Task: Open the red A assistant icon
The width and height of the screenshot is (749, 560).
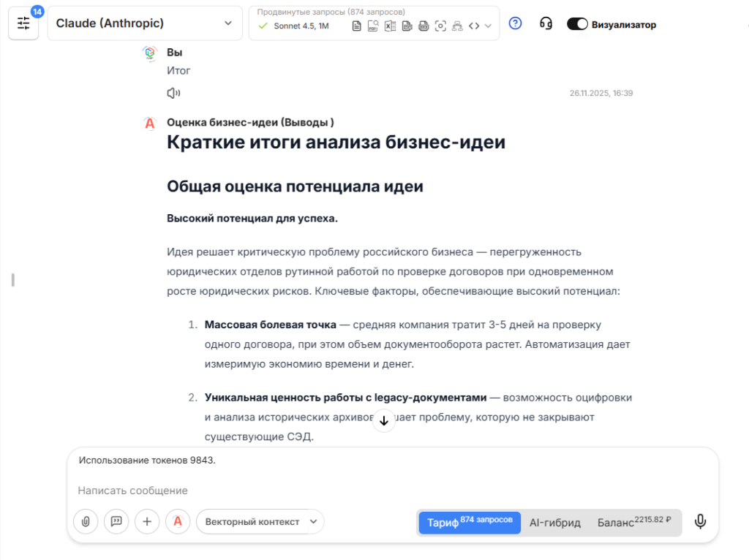Action: click(x=178, y=521)
